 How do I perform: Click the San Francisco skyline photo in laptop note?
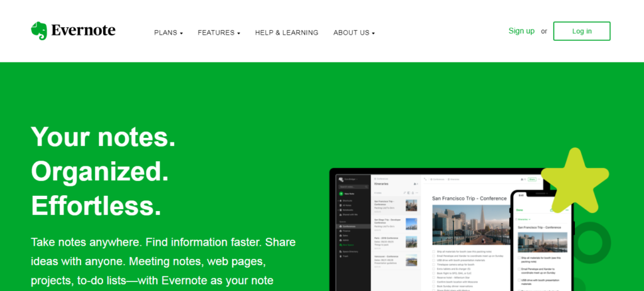tap(472, 225)
